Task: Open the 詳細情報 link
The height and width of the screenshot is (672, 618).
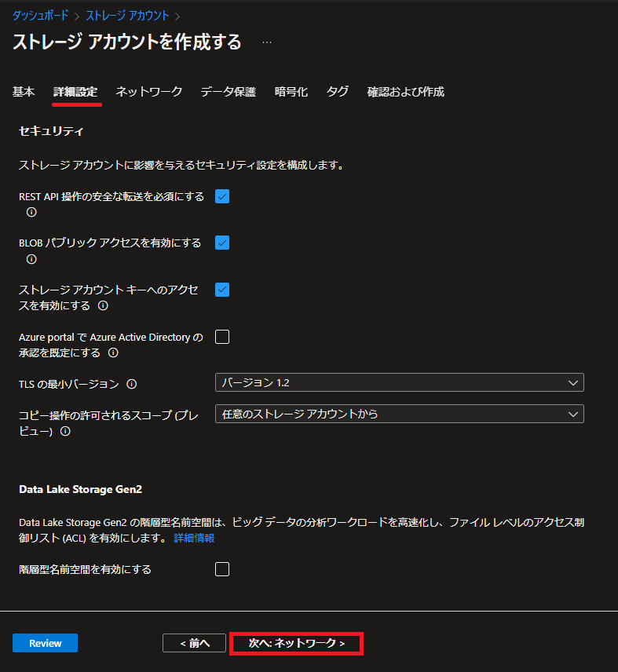Action: tap(194, 538)
